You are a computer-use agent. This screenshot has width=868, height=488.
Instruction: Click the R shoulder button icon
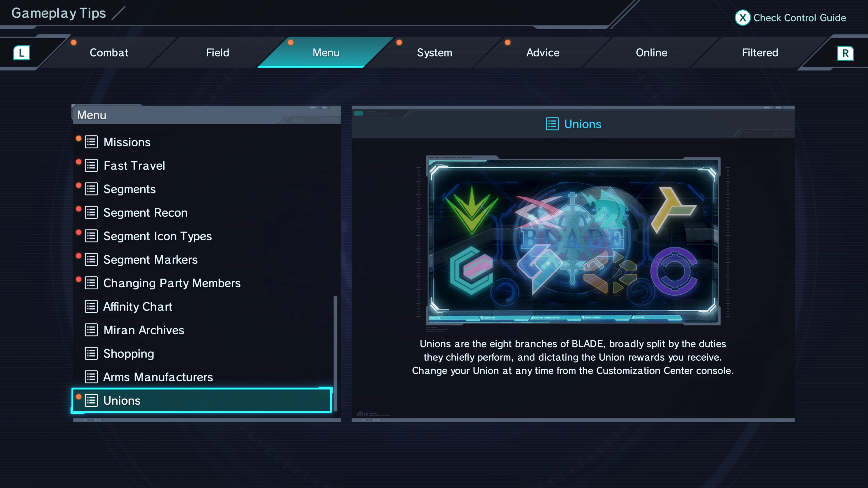[x=845, y=53]
